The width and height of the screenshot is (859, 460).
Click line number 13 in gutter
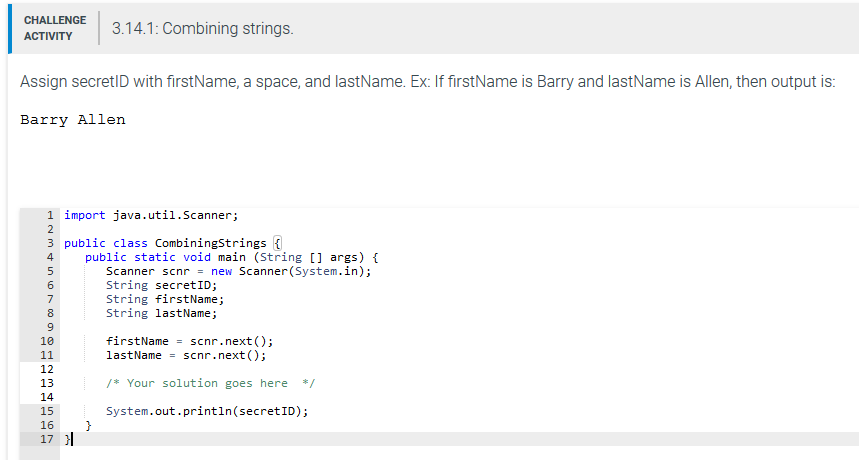coord(47,383)
